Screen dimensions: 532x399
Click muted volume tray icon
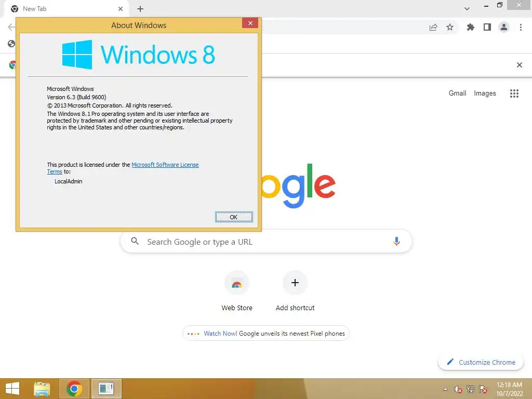click(458, 389)
